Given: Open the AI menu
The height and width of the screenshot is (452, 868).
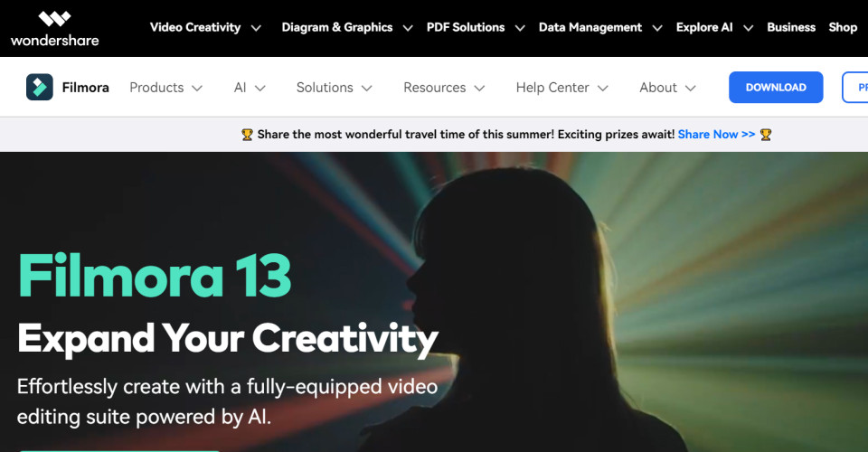Looking at the screenshot, I should [x=250, y=88].
